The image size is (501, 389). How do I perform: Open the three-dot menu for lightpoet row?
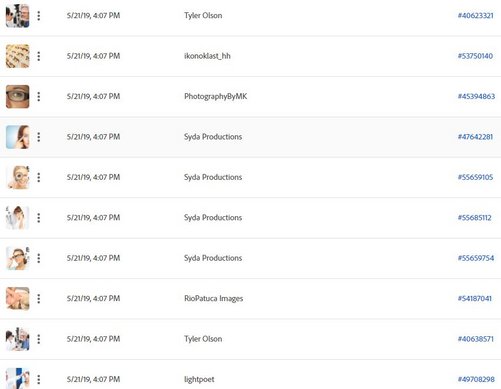click(x=39, y=379)
